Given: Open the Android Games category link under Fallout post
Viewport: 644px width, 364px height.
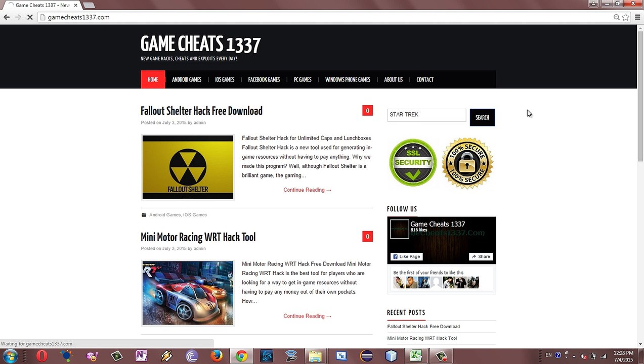Looking at the screenshot, I should click(x=165, y=215).
